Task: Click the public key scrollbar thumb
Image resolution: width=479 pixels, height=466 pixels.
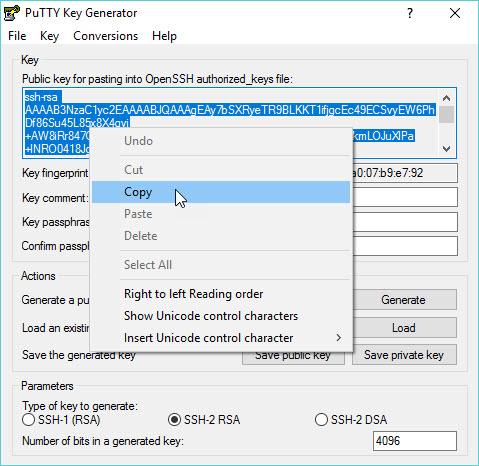Action: pyautogui.click(x=446, y=114)
